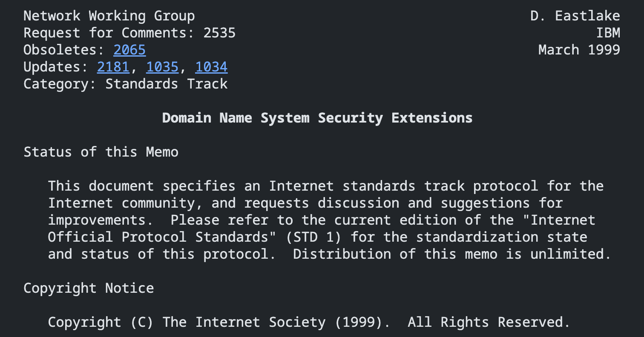Click the Status of this Memo heading
This screenshot has width=644, height=337.
[x=101, y=152]
